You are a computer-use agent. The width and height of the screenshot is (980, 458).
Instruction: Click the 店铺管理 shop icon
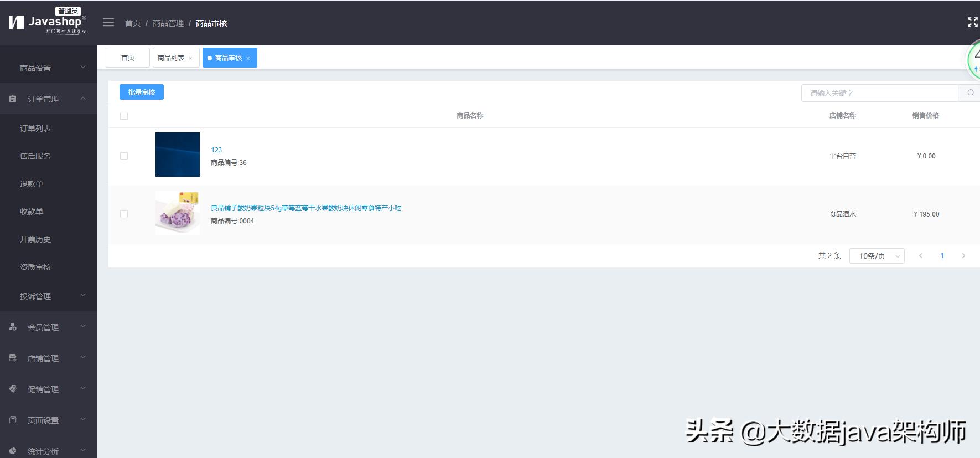13,358
